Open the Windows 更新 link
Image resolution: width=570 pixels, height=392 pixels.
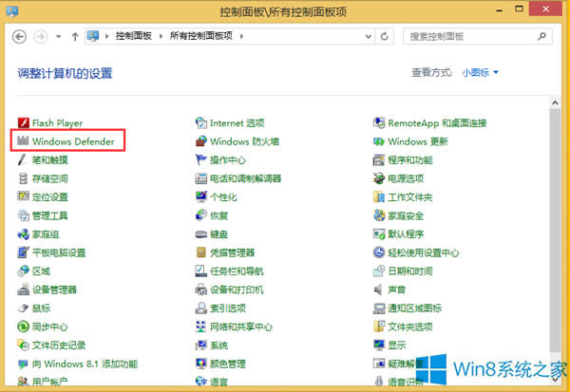pyautogui.click(x=418, y=141)
